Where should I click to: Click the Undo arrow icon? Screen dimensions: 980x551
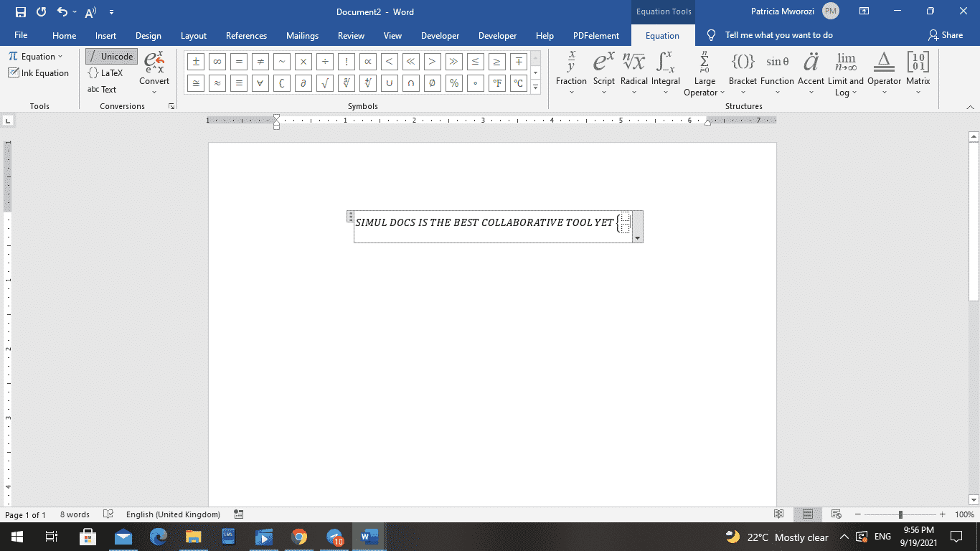point(62,12)
